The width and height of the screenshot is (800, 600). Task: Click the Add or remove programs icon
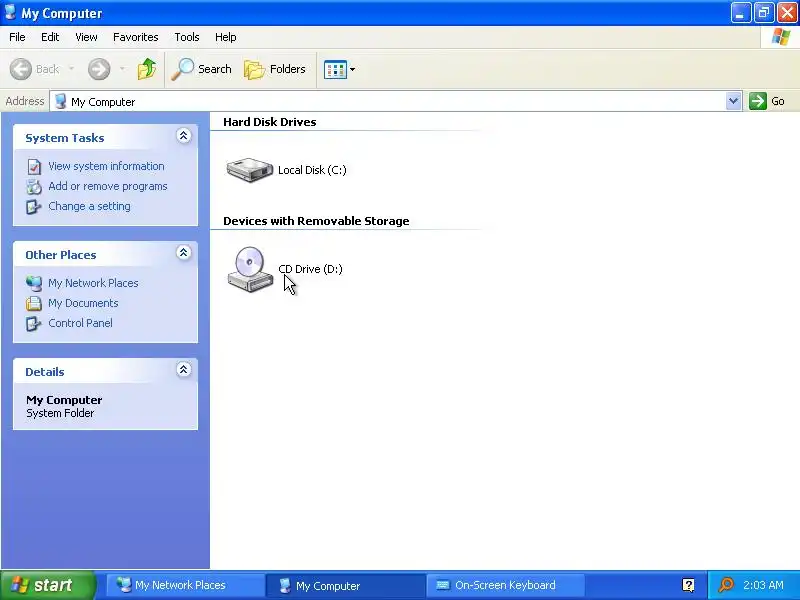(x=34, y=187)
